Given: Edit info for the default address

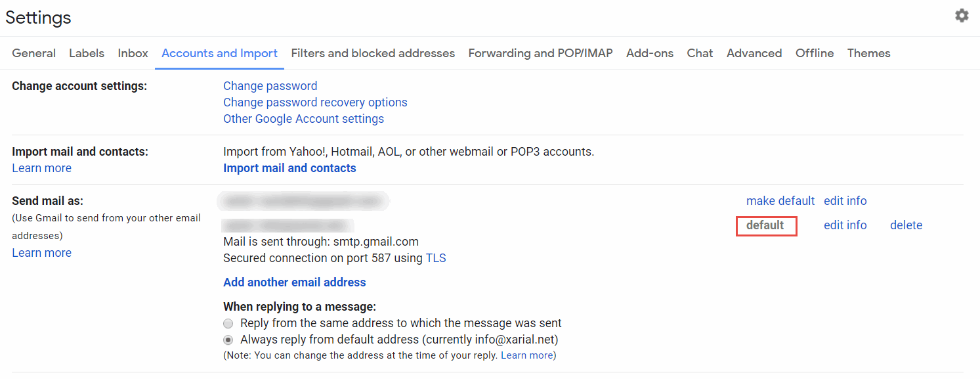Looking at the screenshot, I should [845, 225].
